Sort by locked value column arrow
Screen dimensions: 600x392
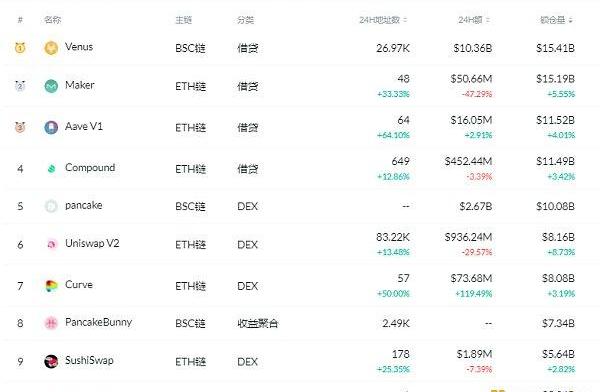571,20
